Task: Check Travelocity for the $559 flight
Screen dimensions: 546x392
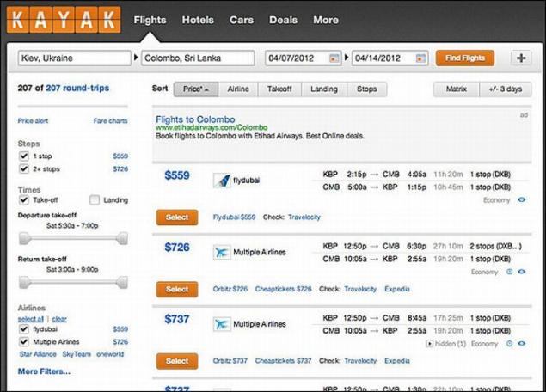Action: [x=304, y=217]
